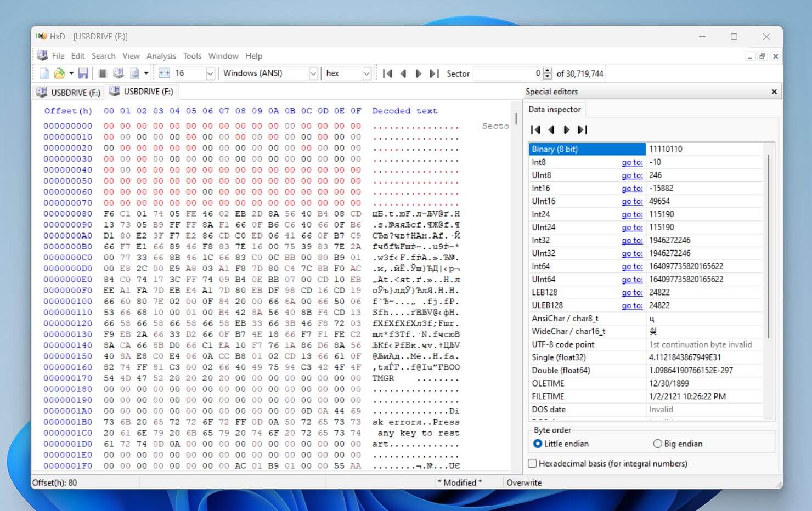Close the Special editors panel
The image size is (812, 511).
pyautogui.click(x=774, y=92)
